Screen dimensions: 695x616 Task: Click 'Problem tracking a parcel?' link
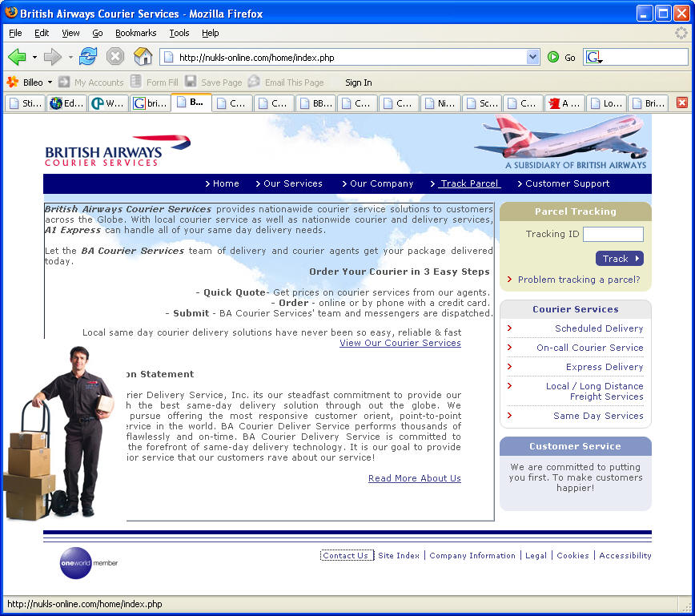coord(578,280)
